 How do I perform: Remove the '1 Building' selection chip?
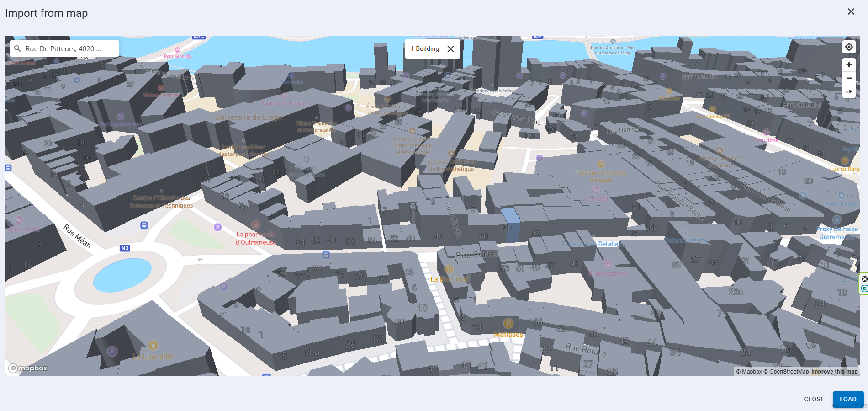click(450, 49)
